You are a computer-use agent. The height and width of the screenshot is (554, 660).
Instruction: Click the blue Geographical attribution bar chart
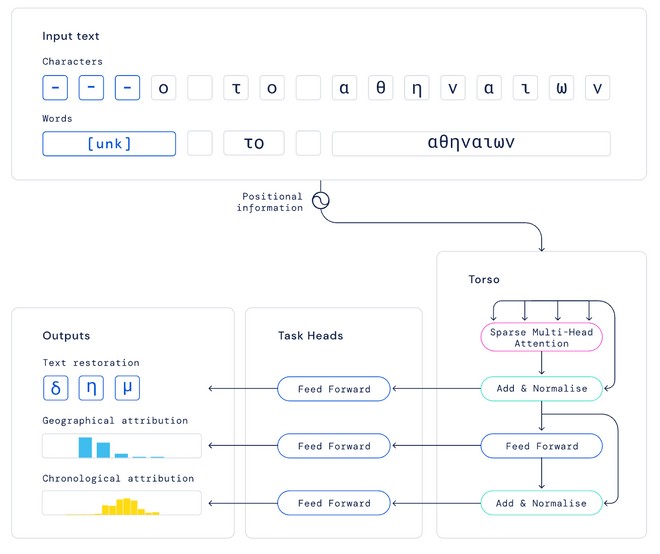[122, 446]
